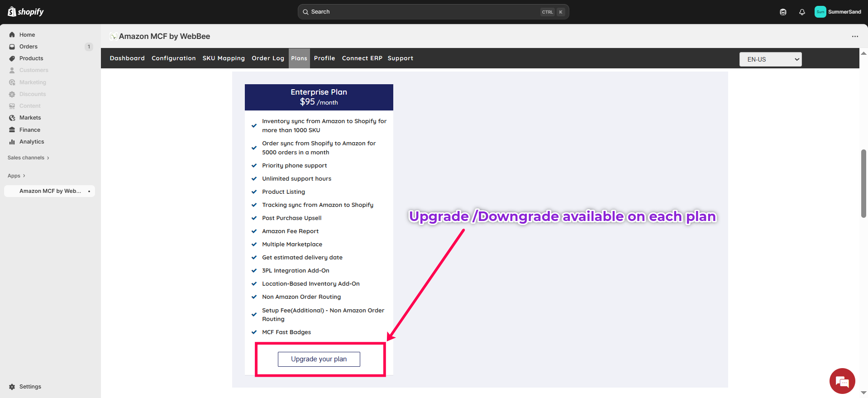
Task: Open the SummerSand account menu
Action: [x=838, y=12]
